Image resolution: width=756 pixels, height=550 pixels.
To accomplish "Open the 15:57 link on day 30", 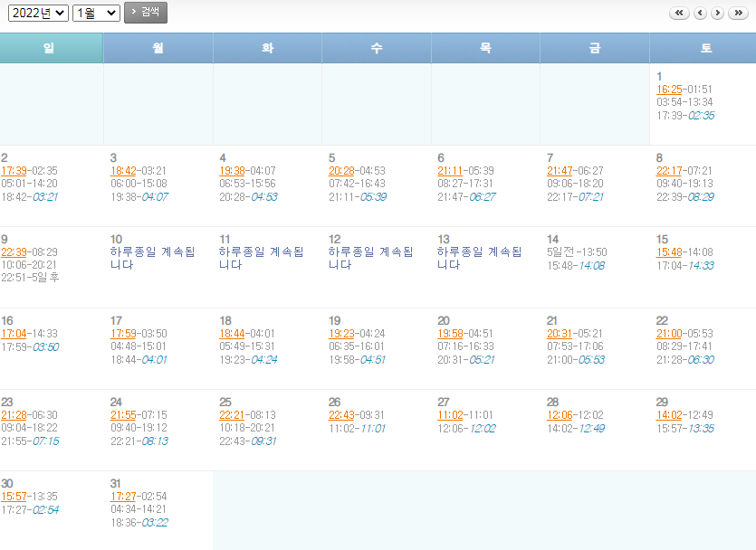I will pos(14,497).
